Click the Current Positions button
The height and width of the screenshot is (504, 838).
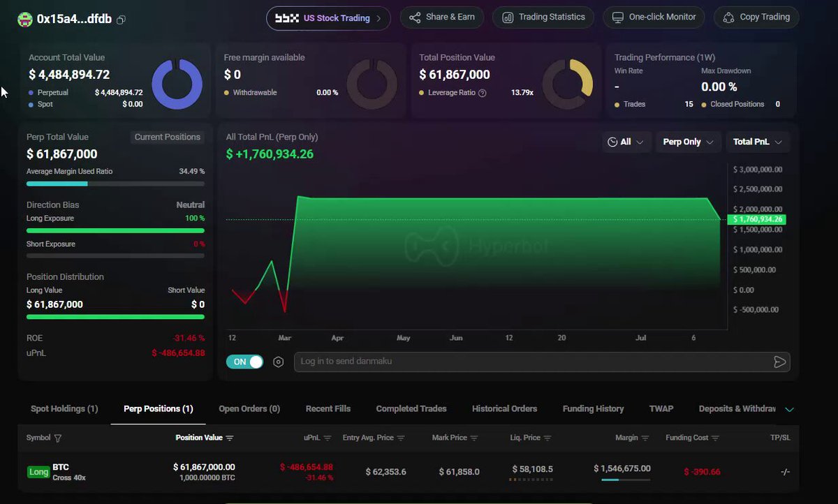click(168, 138)
